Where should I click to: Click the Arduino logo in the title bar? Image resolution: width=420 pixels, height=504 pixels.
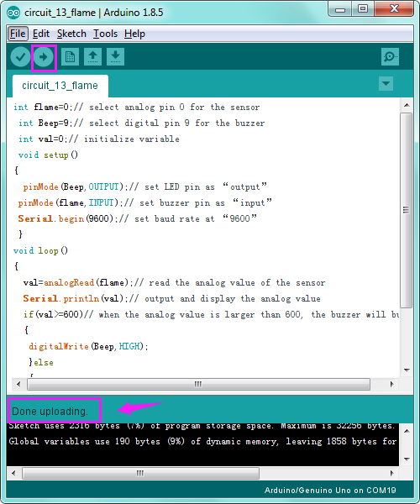point(13,13)
